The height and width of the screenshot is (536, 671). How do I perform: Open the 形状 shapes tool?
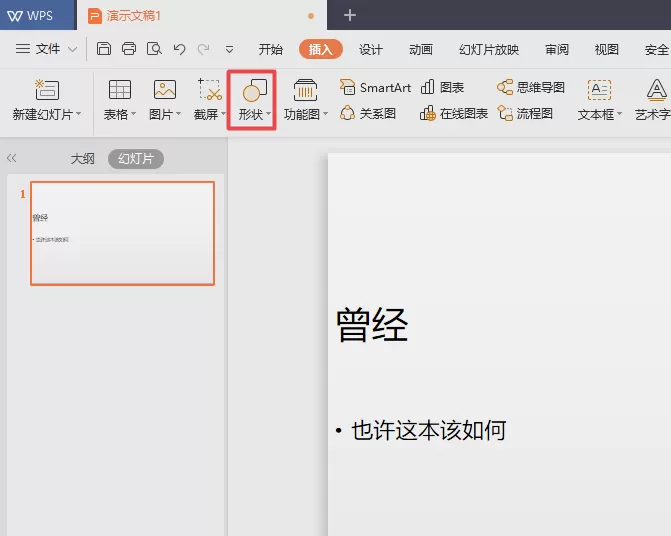click(x=254, y=100)
